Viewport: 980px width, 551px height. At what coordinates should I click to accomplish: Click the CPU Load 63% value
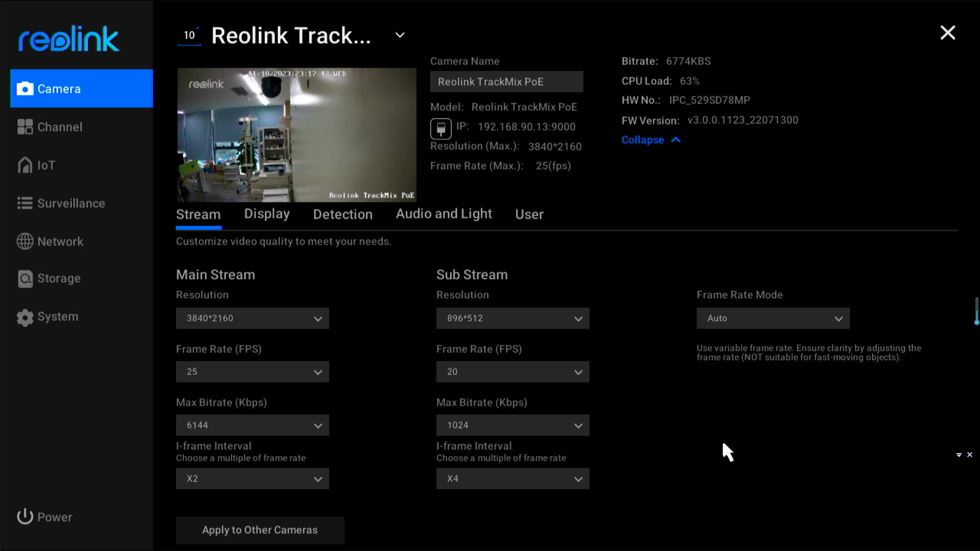tap(690, 81)
